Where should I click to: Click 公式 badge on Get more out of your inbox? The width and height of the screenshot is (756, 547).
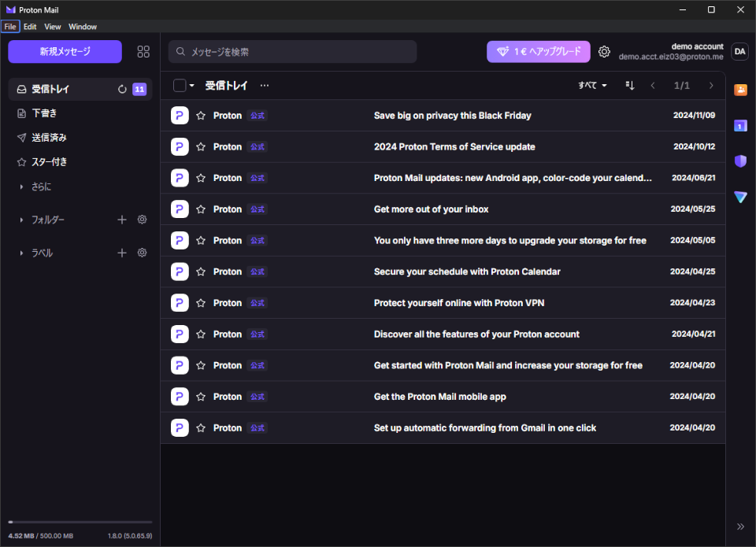258,209
